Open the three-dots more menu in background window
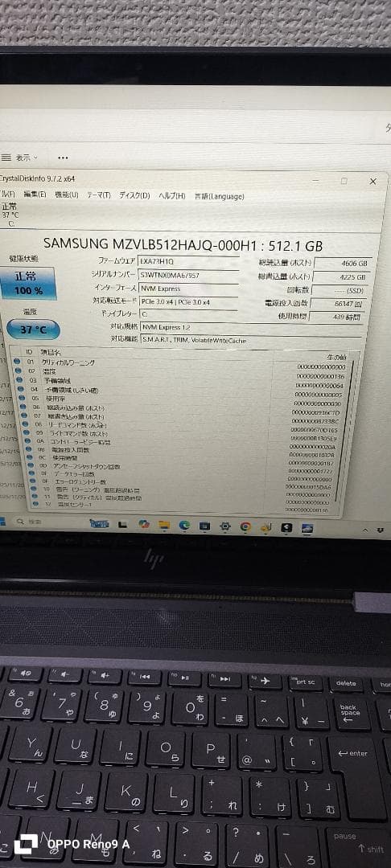Viewport: 391px width, 868px height. (63, 158)
